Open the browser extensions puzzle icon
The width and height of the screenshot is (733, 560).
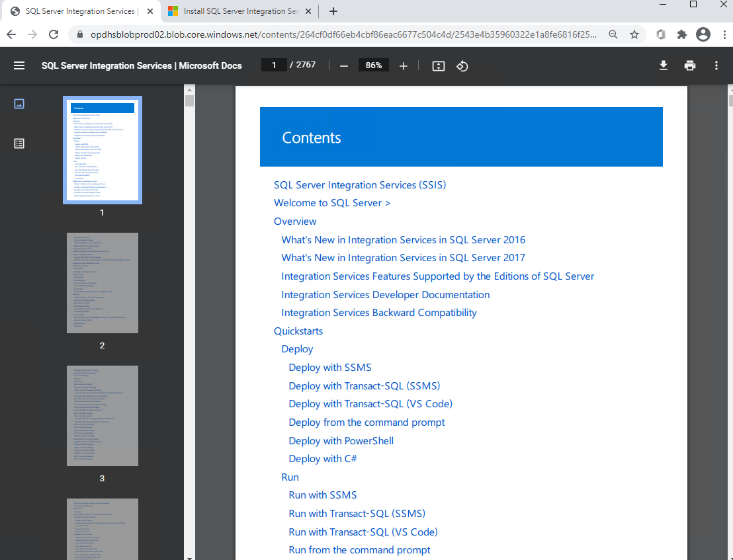coord(682,34)
